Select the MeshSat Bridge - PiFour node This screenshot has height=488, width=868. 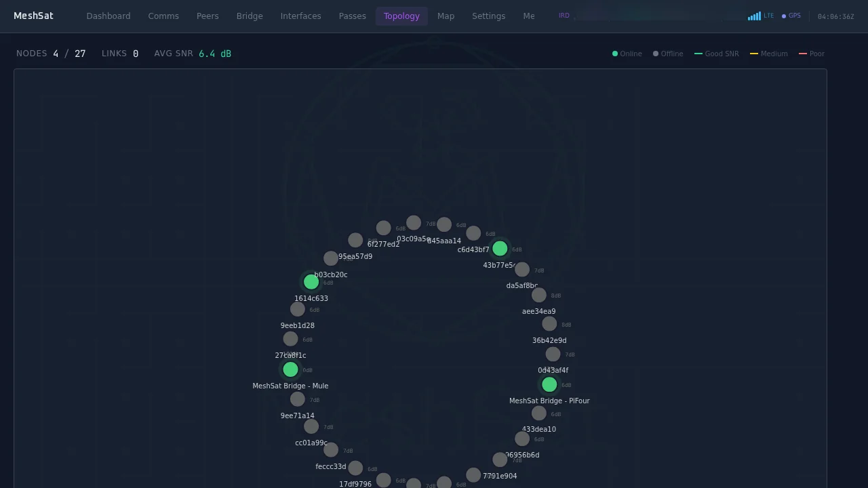[x=549, y=384]
